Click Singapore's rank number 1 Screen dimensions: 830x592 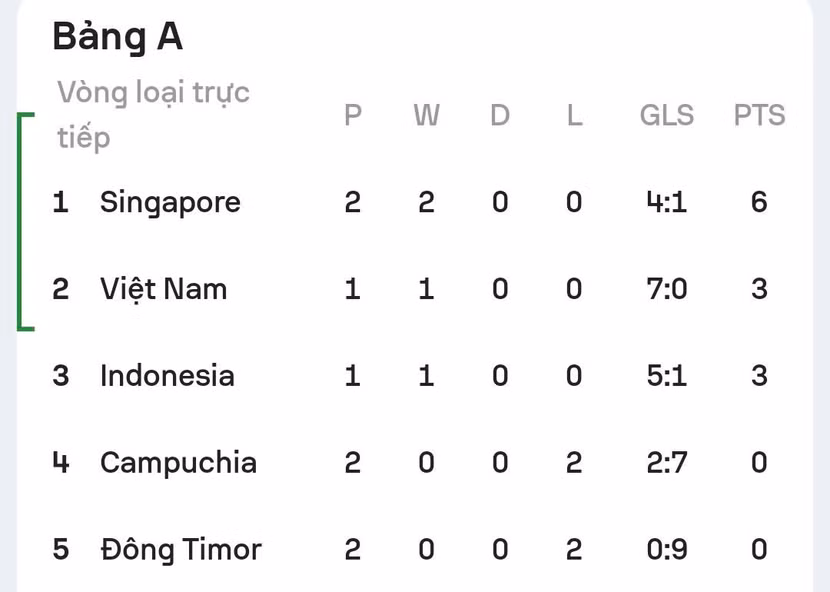(60, 202)
